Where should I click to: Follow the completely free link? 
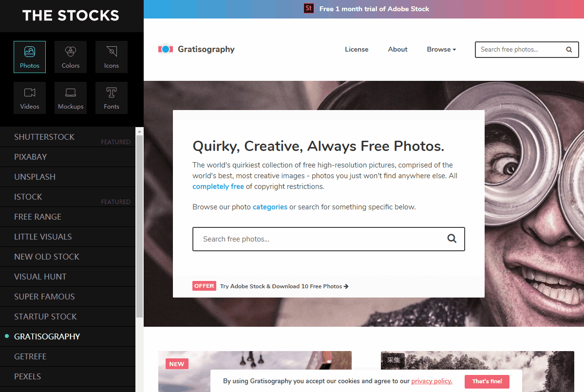218,187
